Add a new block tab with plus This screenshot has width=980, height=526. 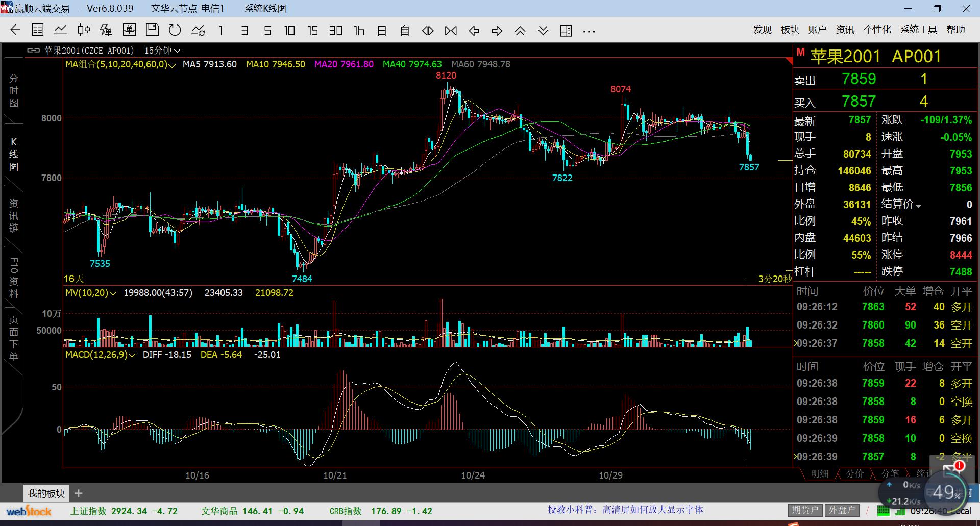point(79,493)
